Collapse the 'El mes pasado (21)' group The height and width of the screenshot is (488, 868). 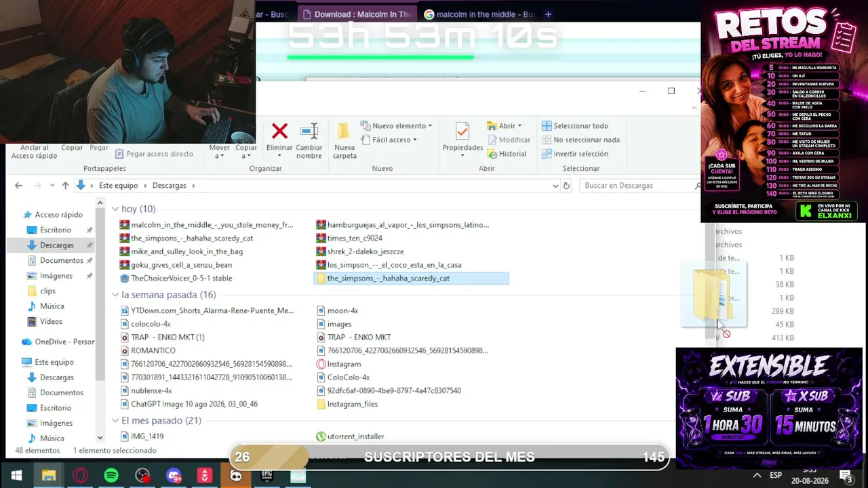115,421
